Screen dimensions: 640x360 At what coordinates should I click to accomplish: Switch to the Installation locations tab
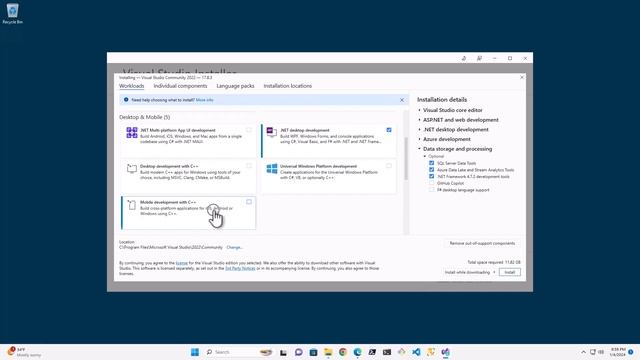pyautogui.click(x=287, y=86)
